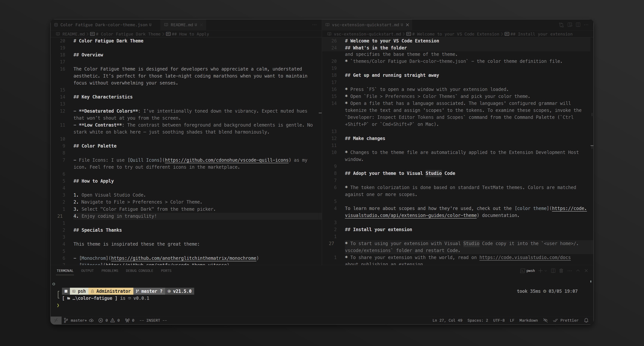Open the vscode-quill-icons GitHub link
This screenshot has width=644, height=346.
coord(227,160)
